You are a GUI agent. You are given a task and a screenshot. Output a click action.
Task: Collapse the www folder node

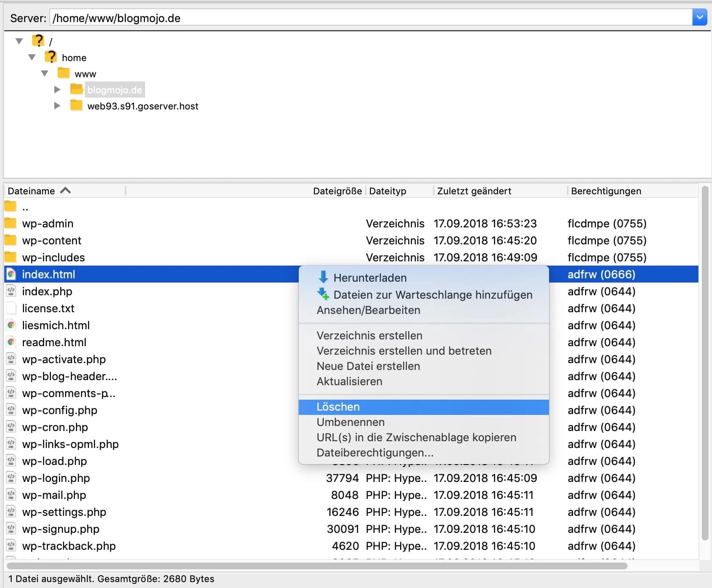coord(45,73)
